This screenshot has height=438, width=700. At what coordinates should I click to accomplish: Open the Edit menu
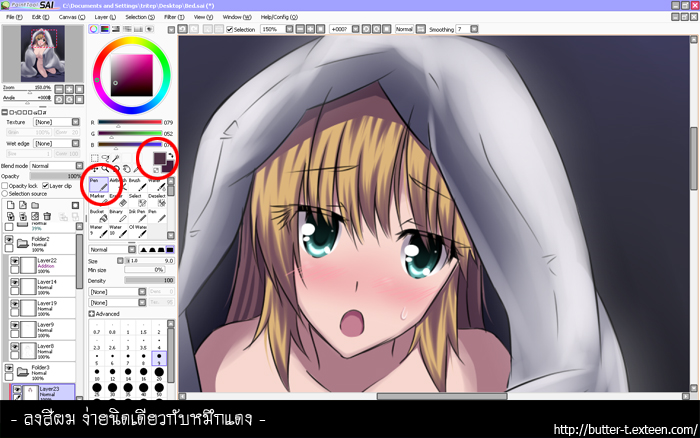pos(40,17)
